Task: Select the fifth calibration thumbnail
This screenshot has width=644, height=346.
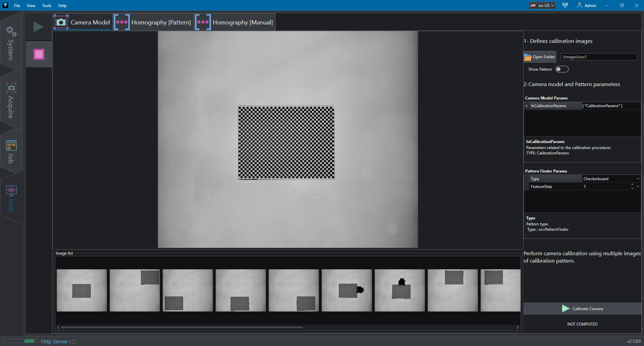Action: pyautogui.click(x=294, y=290)
